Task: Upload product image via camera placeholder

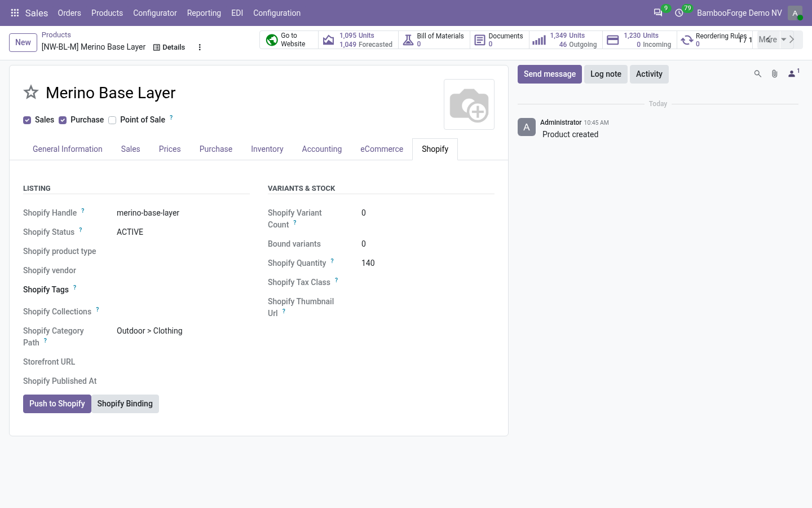Action: (x=469, y=104)
